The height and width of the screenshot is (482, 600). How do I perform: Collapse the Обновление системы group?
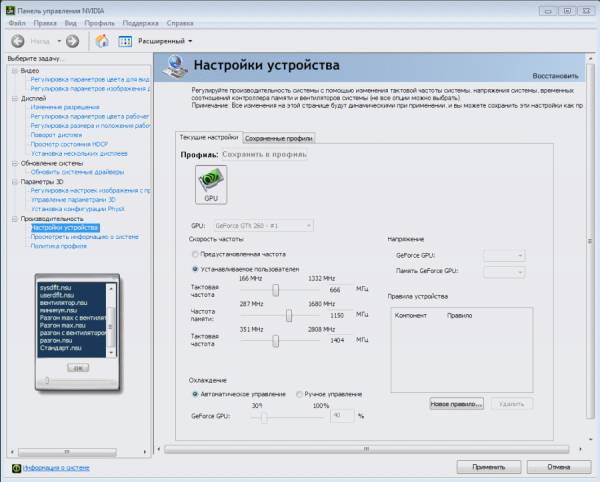pyautogui.click(x=15, y=163)
